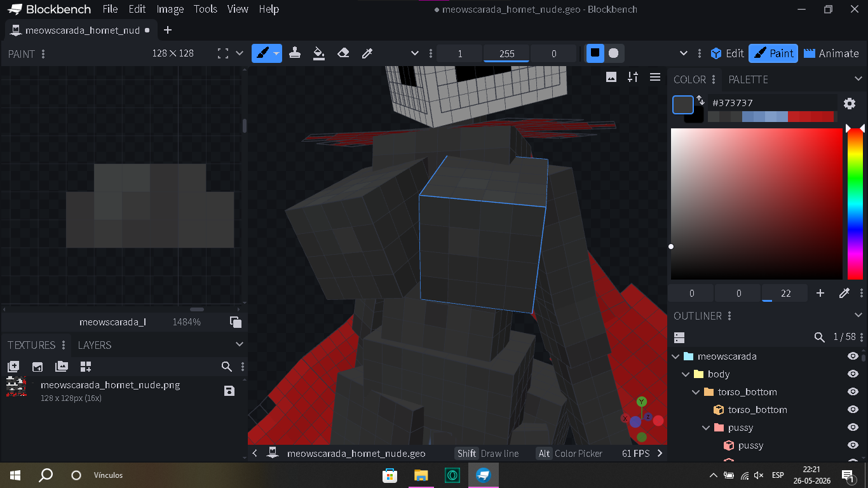This screenshot has width=868, height=488.
Task: Choose the circle brush shape
Action: [x=613, y=53]
